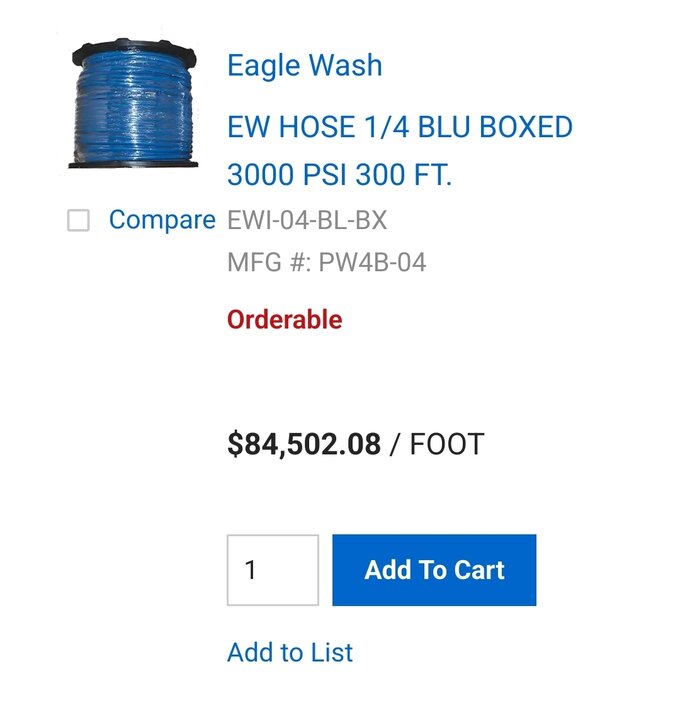Select the EWI-04-BL-BX part number
Screen dimensions: 680x720
[x=307, y=220]
